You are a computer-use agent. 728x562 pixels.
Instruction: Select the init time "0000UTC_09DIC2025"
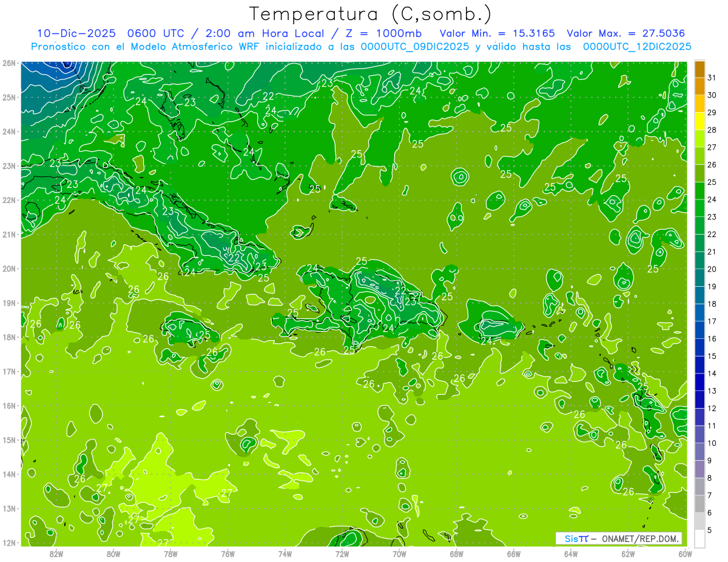click(414, 47)
